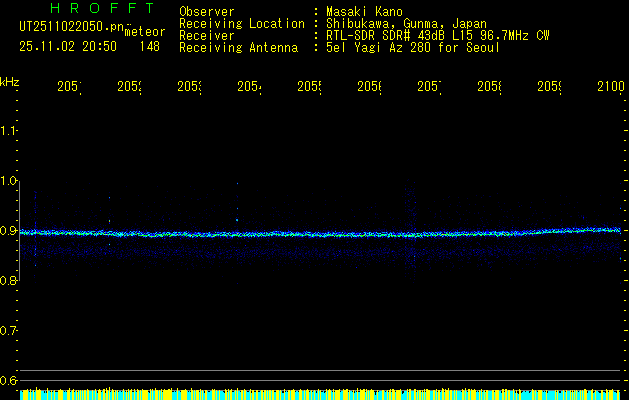Click the 1.1 frequency axis tick
The width and height of the screenshot is (629, 400).
point(9,131)
